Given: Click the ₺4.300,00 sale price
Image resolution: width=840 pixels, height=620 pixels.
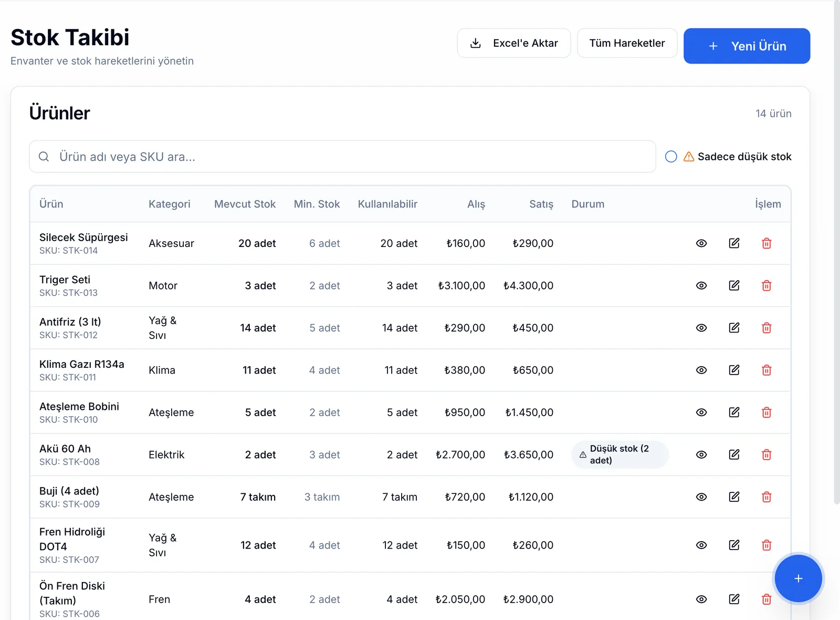Looking at the screenshot, I should click(528, 286).
